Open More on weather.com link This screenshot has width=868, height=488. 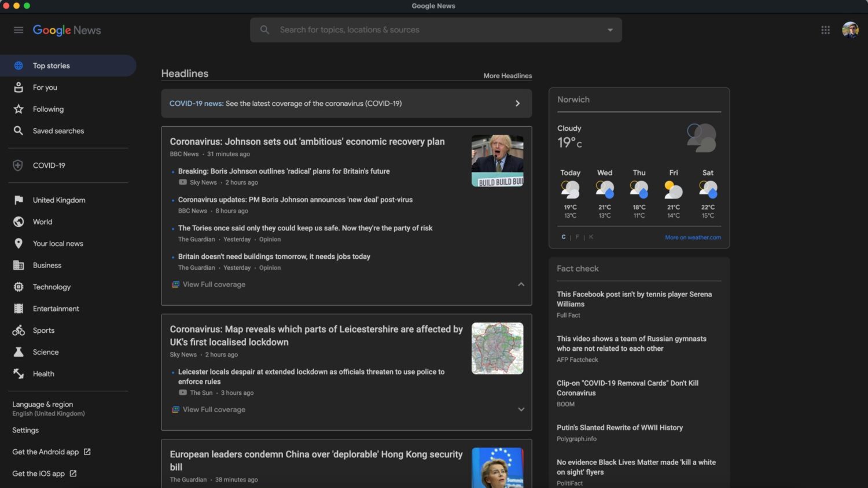coord(693,237)
